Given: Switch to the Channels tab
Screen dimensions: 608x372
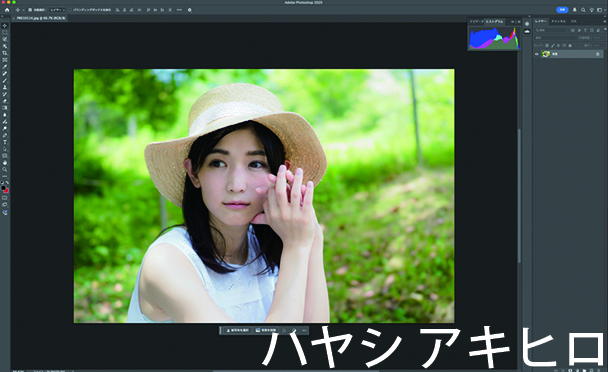Looking at the screenshot, I should click(x=558, y=21).
